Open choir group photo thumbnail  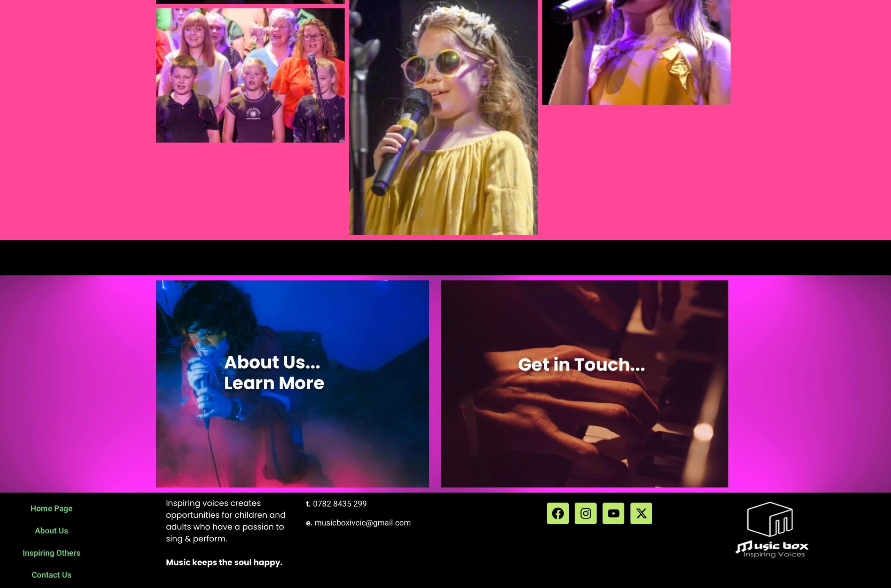[250, 76]
